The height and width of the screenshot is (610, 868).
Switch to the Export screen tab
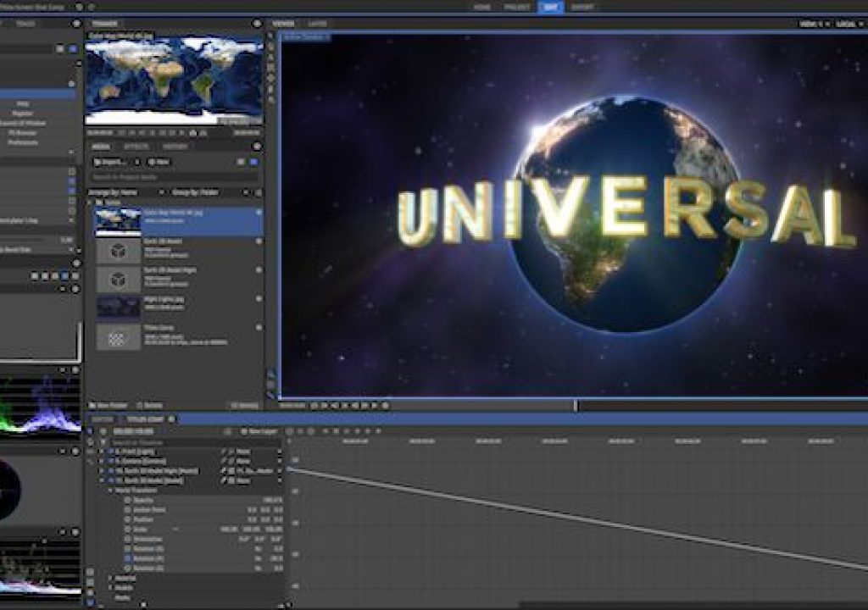pos(582,7)
